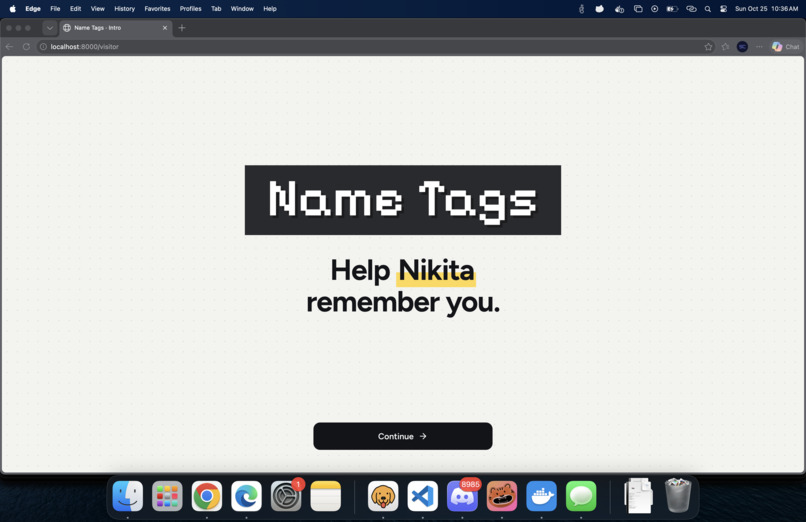Open System Settings from the Dock
The width and height of the screenshot is (806, 522).
pyautogui.click(x=286, y=496)
